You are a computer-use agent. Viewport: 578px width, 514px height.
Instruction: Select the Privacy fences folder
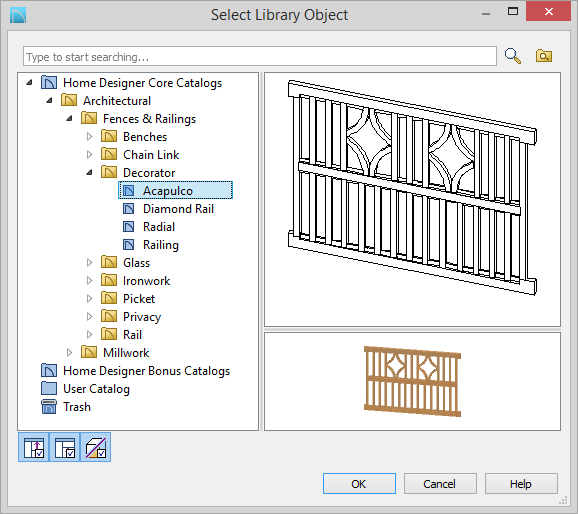click(x=142, y=317)
